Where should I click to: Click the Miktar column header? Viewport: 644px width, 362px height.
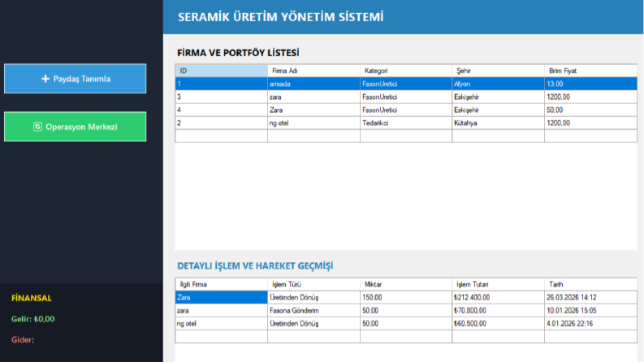(x=406, y=284)
